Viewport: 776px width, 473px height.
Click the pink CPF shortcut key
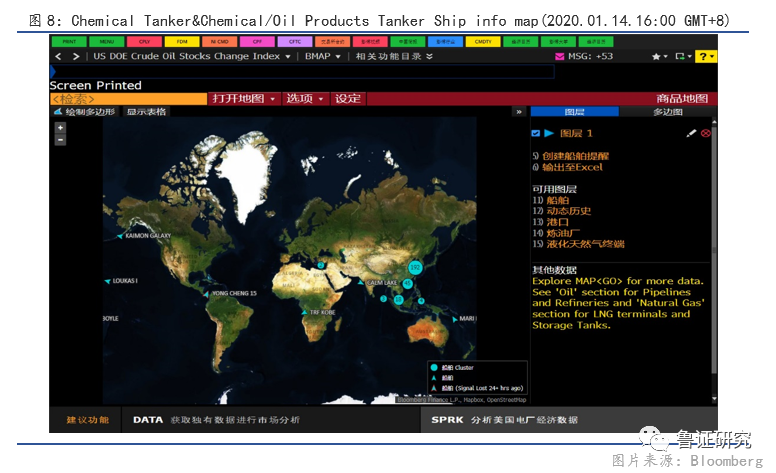[257, 42]
